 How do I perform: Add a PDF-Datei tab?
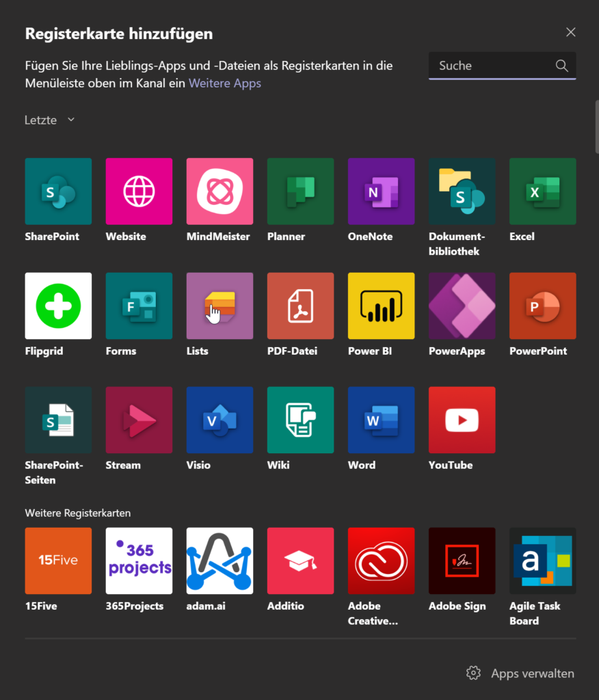pyautogui.click(x=301, y=306)
